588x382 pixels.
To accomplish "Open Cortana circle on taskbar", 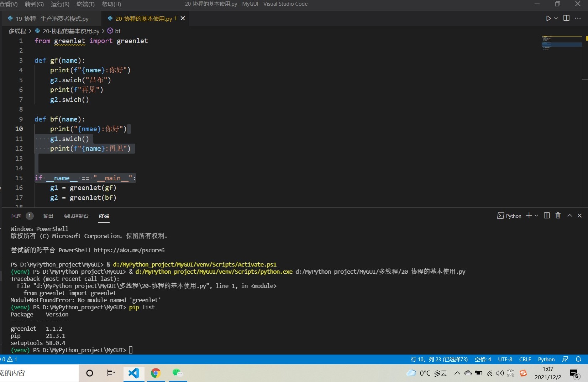I will coord(90,373).
